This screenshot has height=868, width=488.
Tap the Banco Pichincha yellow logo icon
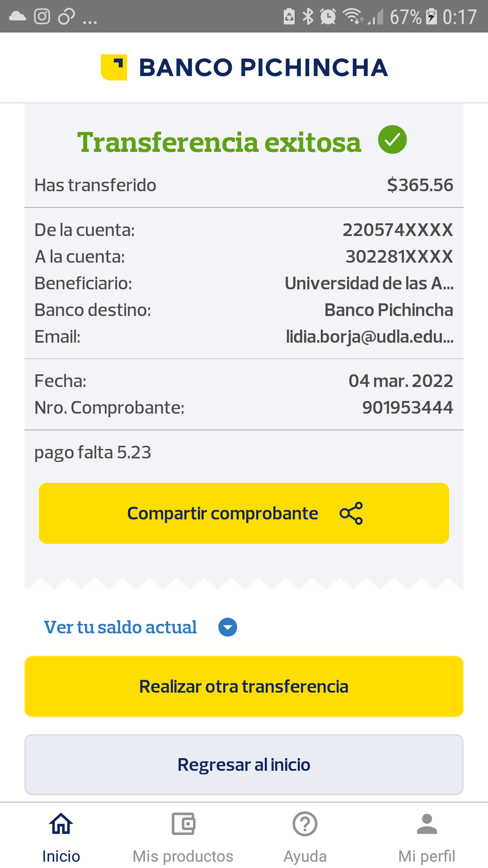[x=114, y=67]
